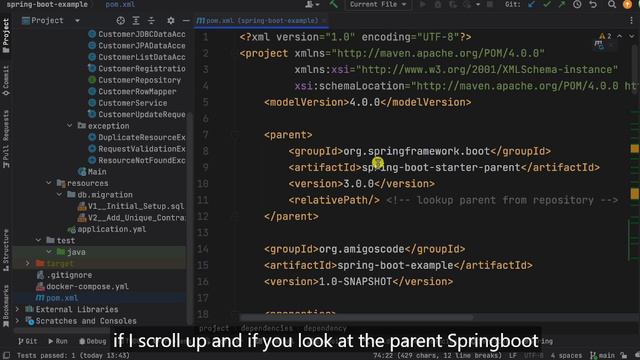Close the pom.xml editor tab

324,20
